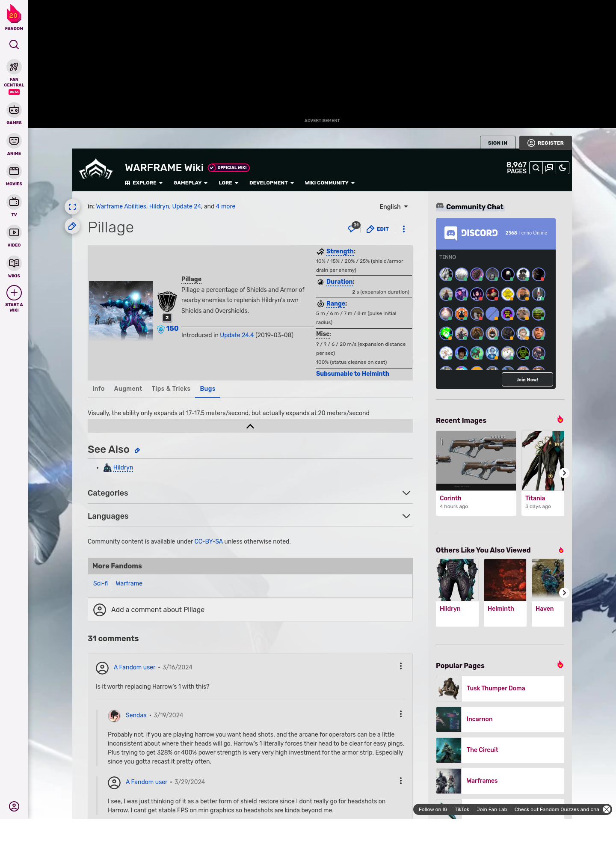
Task: Open the CC-BY-SA license link
Action: [208, 541]
